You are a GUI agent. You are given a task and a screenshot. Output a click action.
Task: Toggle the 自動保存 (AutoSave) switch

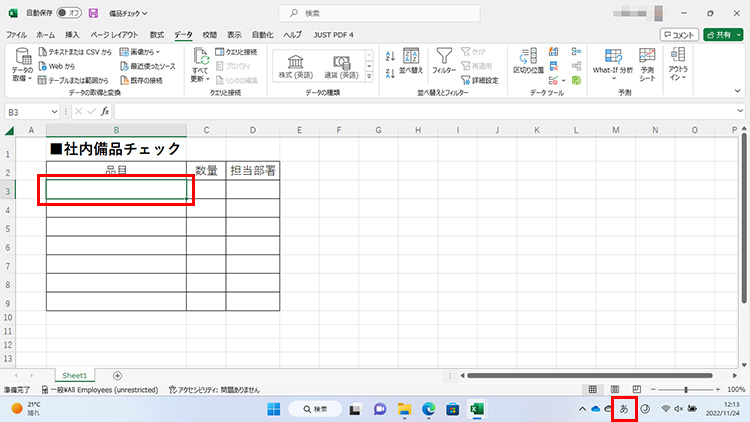tap(68, 13)
